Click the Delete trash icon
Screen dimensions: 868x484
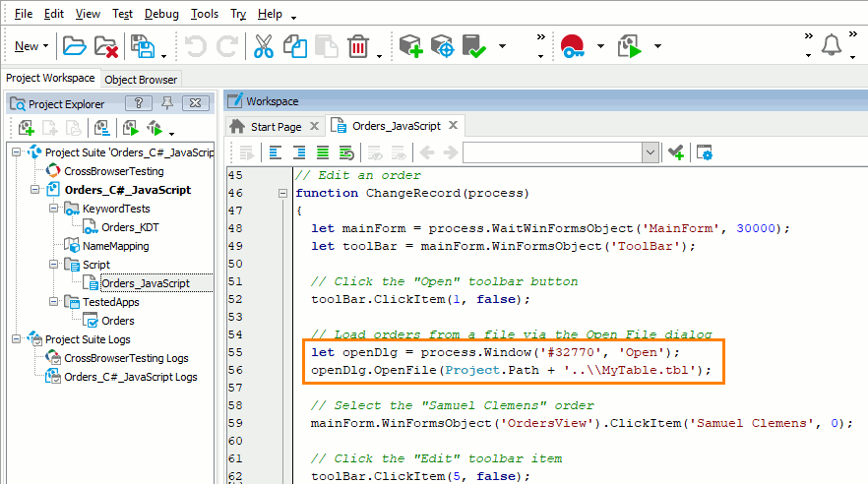point(358,46)
